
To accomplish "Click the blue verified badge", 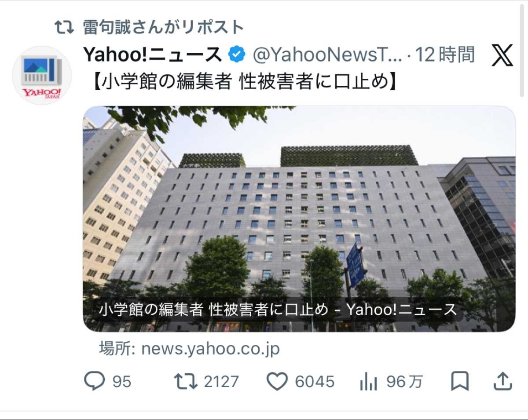I will 236,55.
